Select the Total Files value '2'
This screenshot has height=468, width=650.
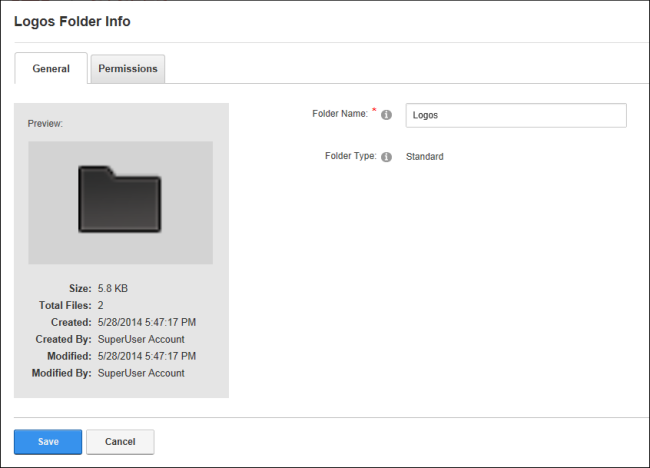pos(100,306)
